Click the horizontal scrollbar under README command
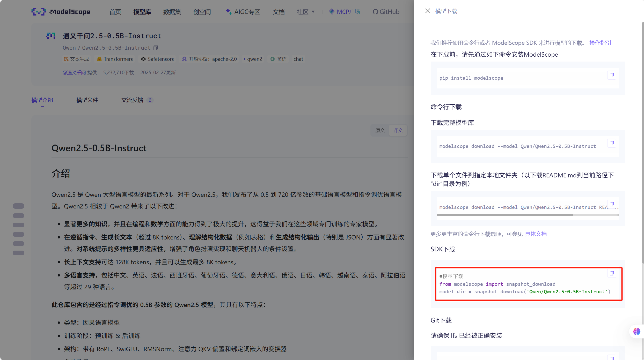The image size is (644, 360). coord(505,215)
